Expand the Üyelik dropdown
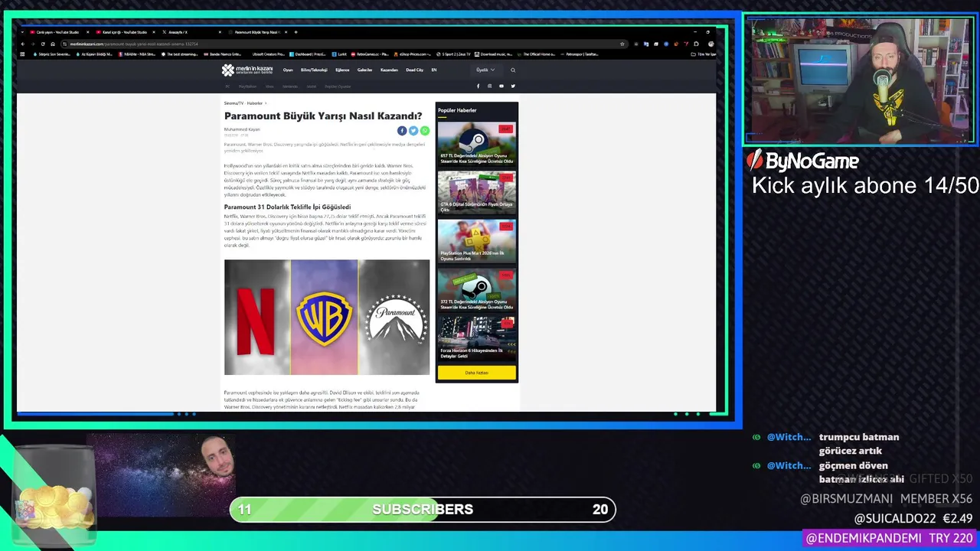 point(485,70)
